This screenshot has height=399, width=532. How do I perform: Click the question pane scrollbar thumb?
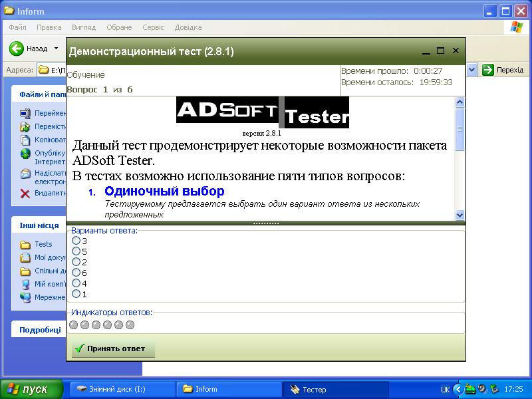coord(460,129)
